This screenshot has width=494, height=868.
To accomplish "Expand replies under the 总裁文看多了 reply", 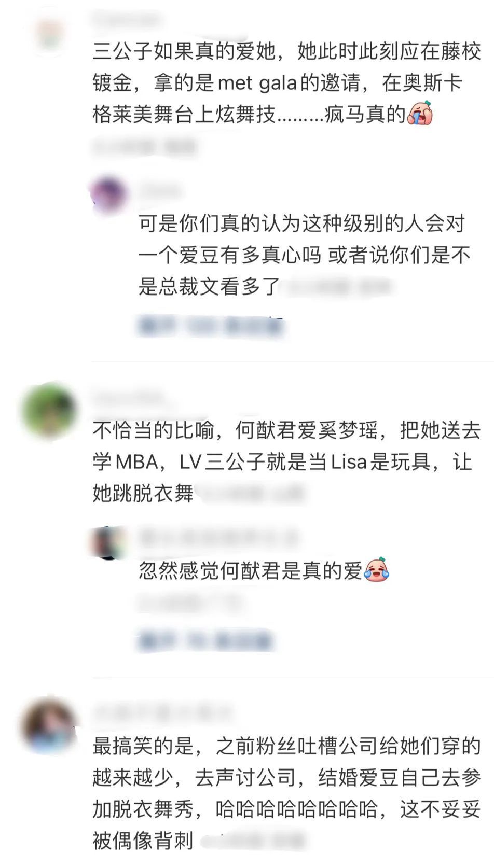I will pyautogui.click(x=211, y=326).
